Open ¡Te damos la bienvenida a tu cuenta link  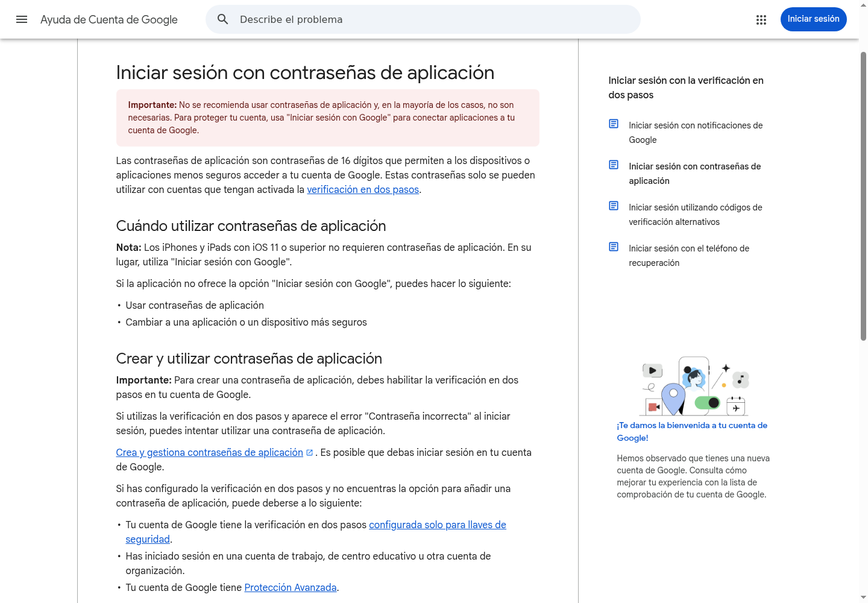coord(692,432)
